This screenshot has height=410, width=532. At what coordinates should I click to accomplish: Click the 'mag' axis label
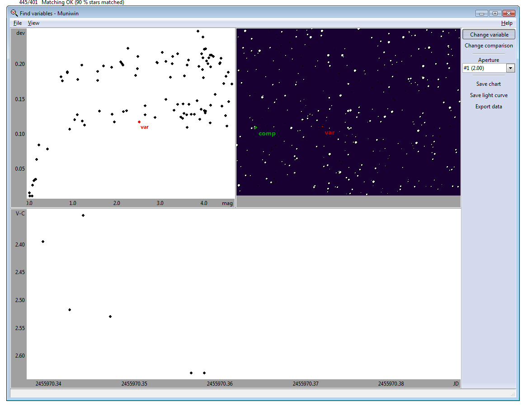[x=227, y=203]
